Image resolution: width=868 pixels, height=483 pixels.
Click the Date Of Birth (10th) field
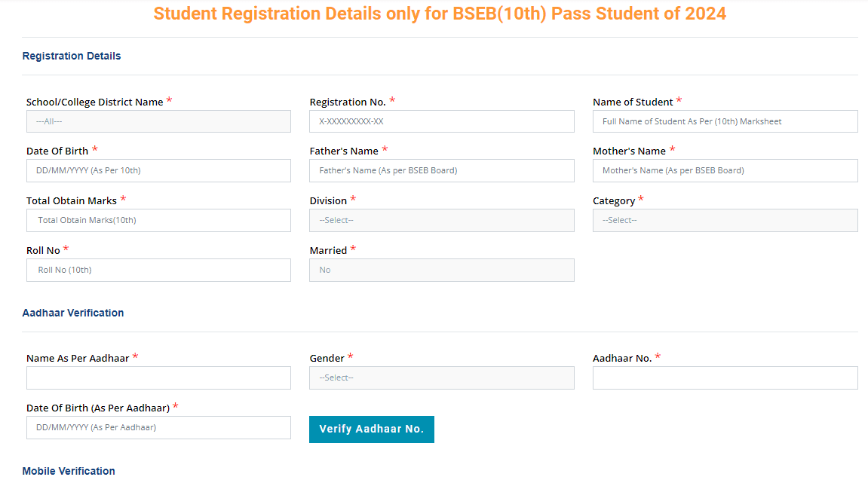pyautogui.click(x=158, y=170)
